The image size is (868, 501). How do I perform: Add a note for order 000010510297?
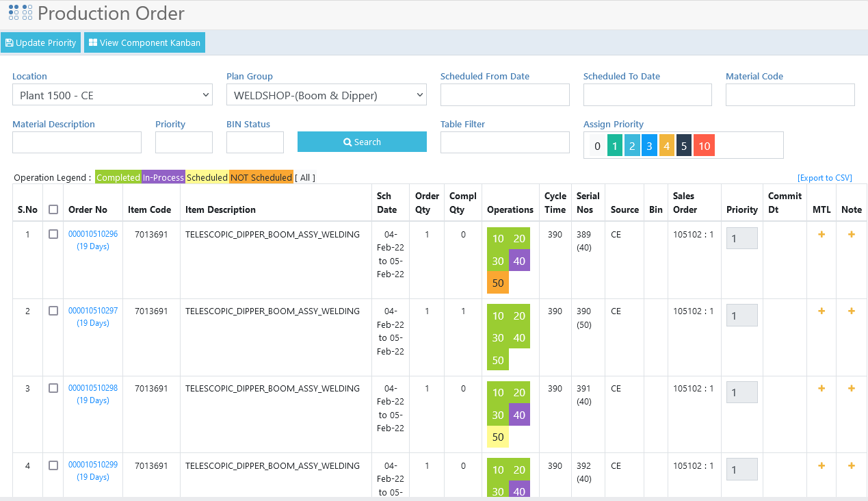852,311
